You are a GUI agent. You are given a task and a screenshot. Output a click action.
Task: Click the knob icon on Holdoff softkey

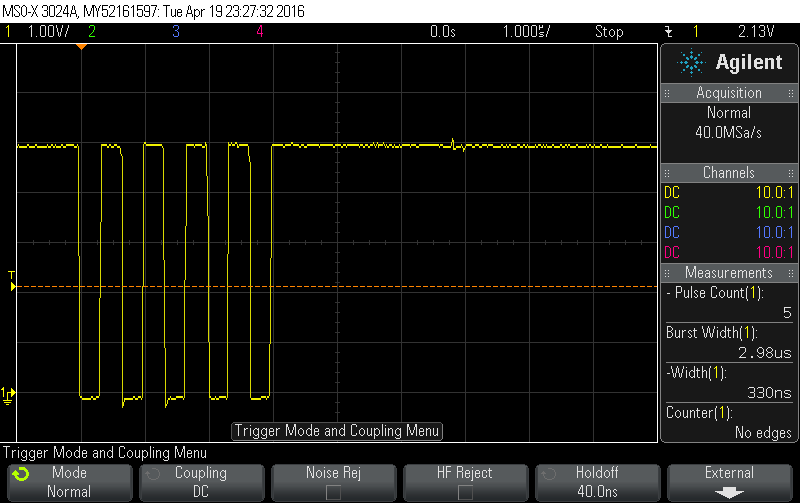(x=548, y=473)
